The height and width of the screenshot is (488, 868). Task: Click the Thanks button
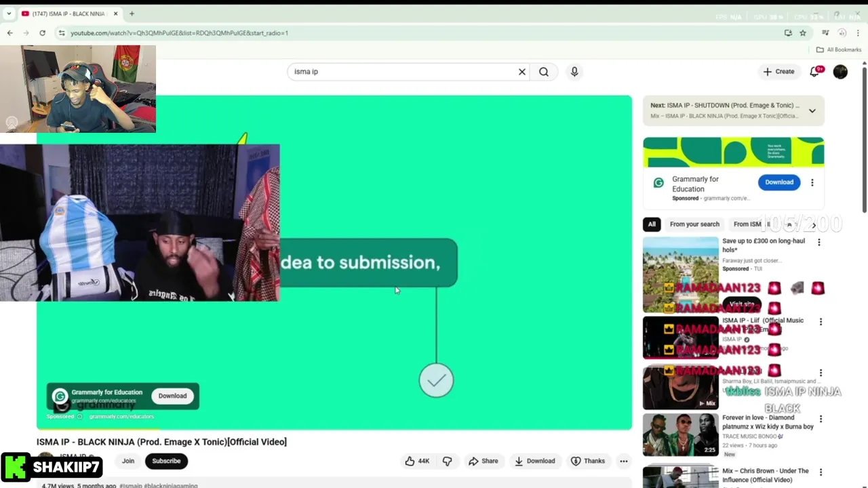pos(588,461)
